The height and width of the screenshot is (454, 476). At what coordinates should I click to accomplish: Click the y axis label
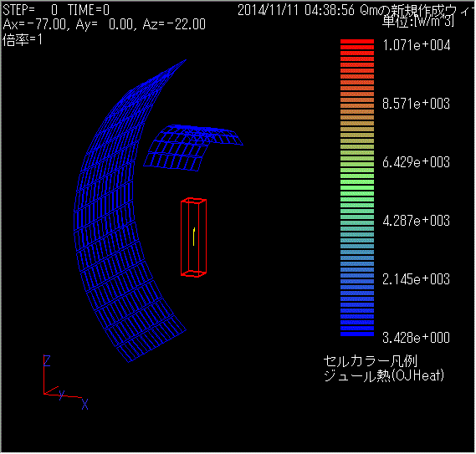pyautogui.click(x=62, y=395)
